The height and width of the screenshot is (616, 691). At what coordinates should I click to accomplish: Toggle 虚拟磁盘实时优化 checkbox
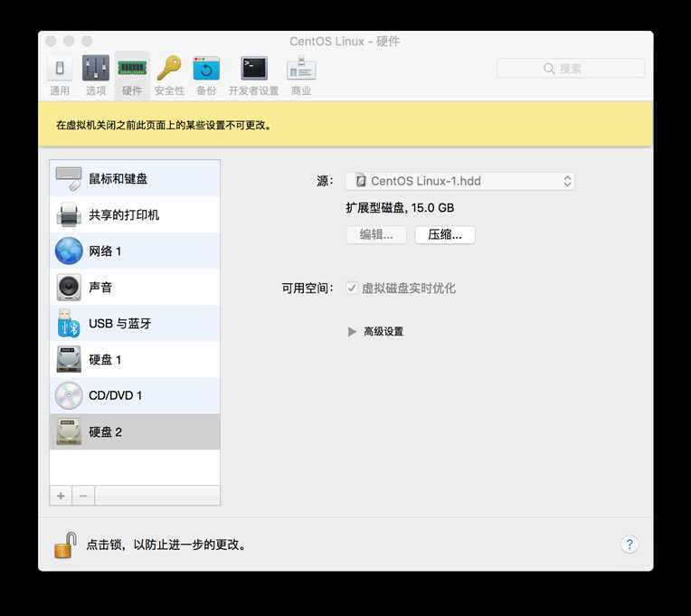click(x=352, y=288)
